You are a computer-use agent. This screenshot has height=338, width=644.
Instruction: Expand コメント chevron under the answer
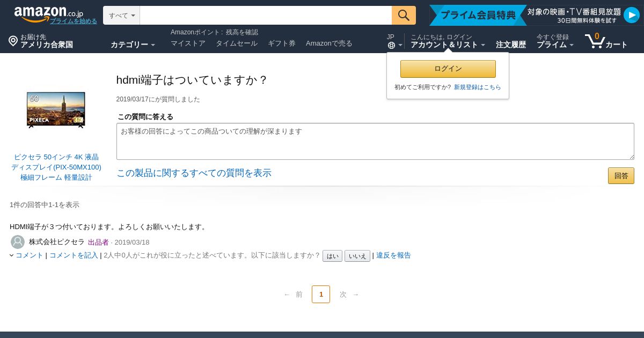(x=12, y=255)
